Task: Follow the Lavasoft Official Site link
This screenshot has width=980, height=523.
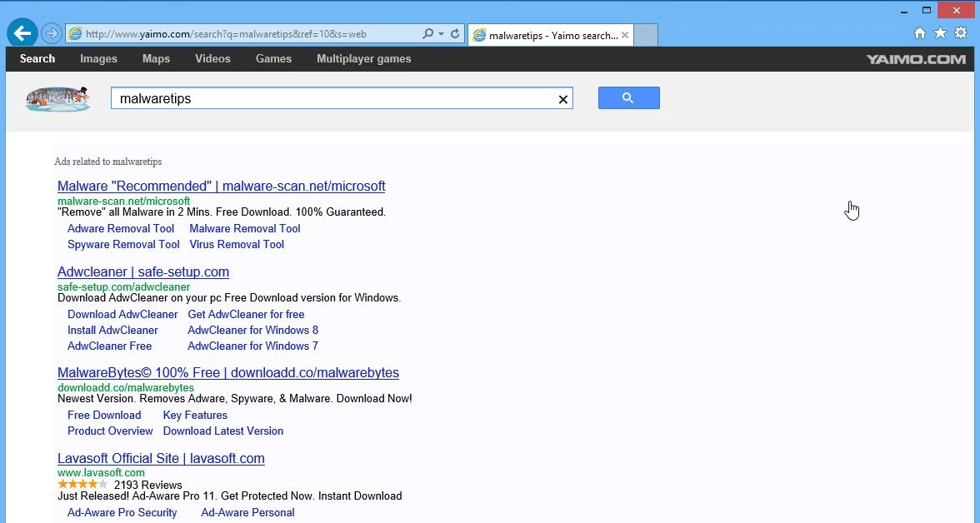Action: (162, 458)
